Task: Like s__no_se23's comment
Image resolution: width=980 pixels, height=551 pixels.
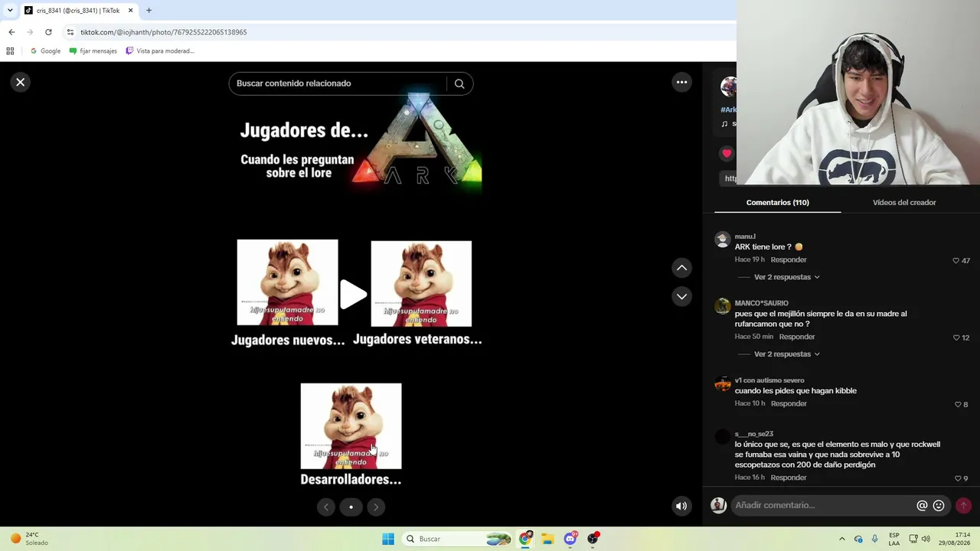Action: click(x=958, y=478)
